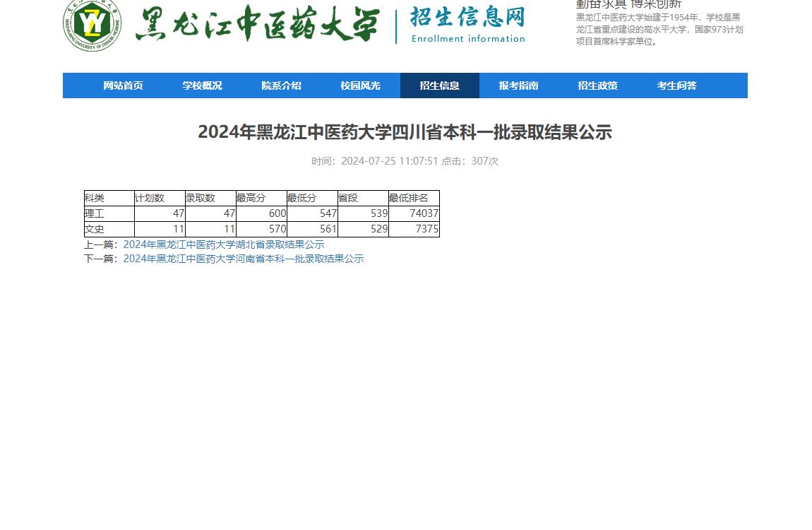Open 院系介绍 navigation item

281,86
